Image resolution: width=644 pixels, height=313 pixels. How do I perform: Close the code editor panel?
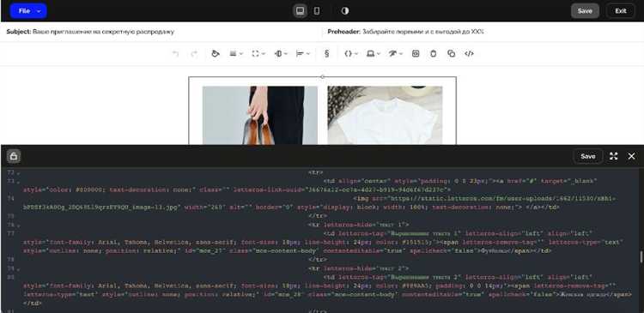tap(632, 156)
